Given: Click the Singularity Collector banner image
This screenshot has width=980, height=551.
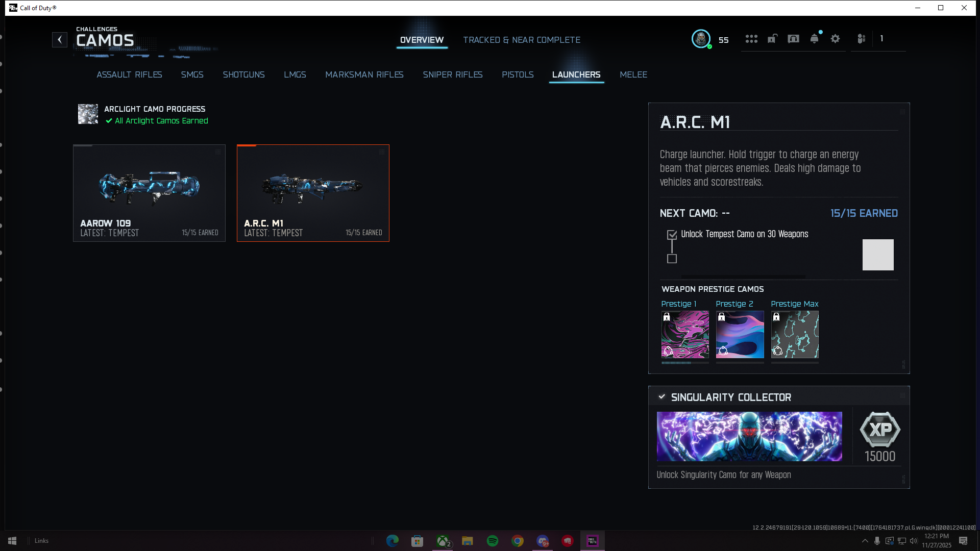Looking at the screenshot, I should tap(749, 437).
